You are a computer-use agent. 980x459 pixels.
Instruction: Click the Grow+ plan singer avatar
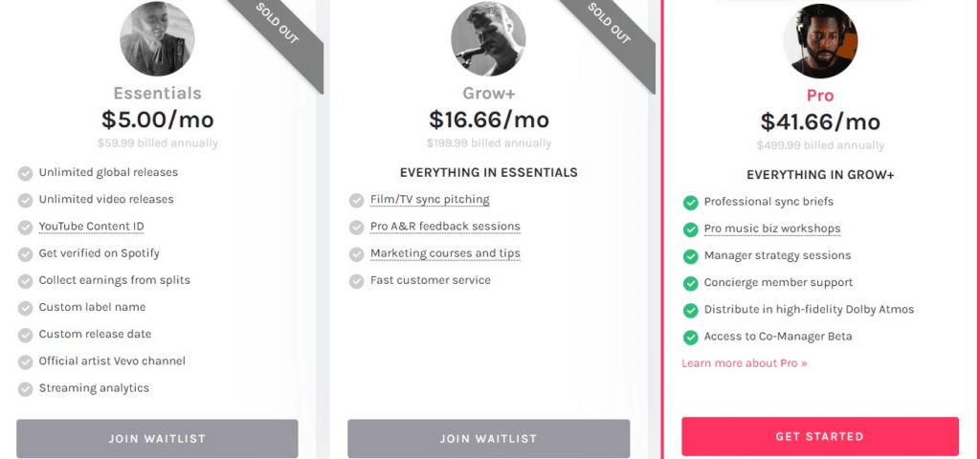tap(488, 38)
